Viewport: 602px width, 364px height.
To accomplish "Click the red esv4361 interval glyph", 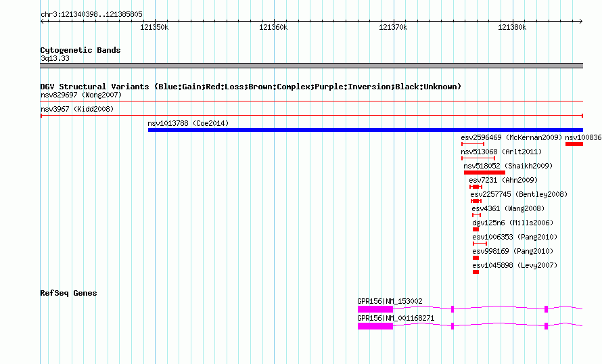I will click(476, 215).
